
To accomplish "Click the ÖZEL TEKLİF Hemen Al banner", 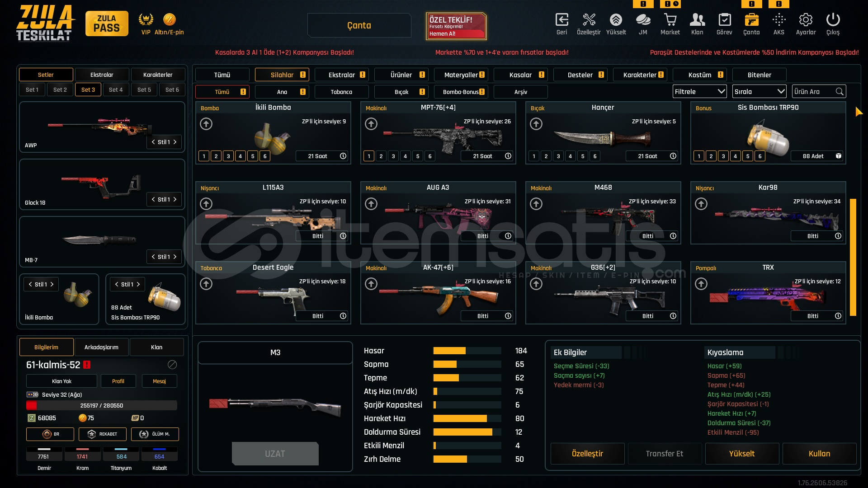I will (x=456, y=26).
